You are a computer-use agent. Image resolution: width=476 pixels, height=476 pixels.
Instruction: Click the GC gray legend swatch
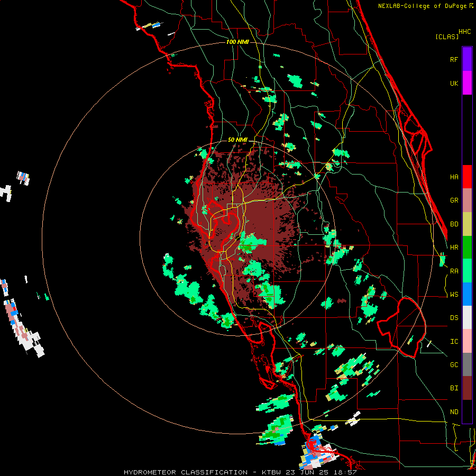467,364
